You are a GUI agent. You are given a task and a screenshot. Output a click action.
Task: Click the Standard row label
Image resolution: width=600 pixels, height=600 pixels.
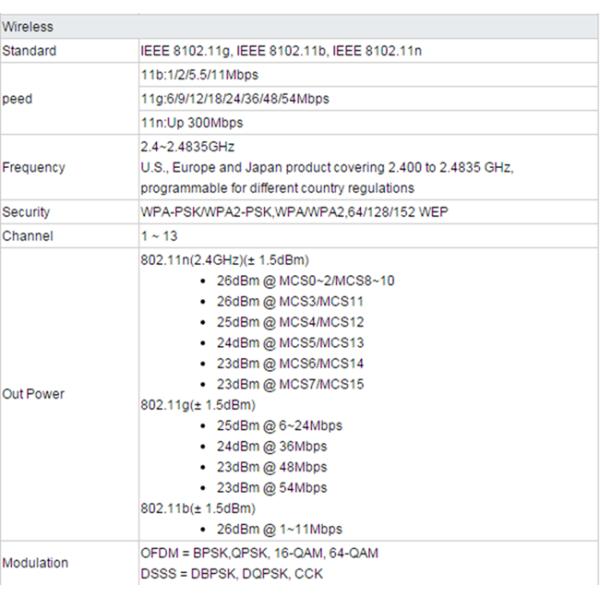[x=30, y=51]
